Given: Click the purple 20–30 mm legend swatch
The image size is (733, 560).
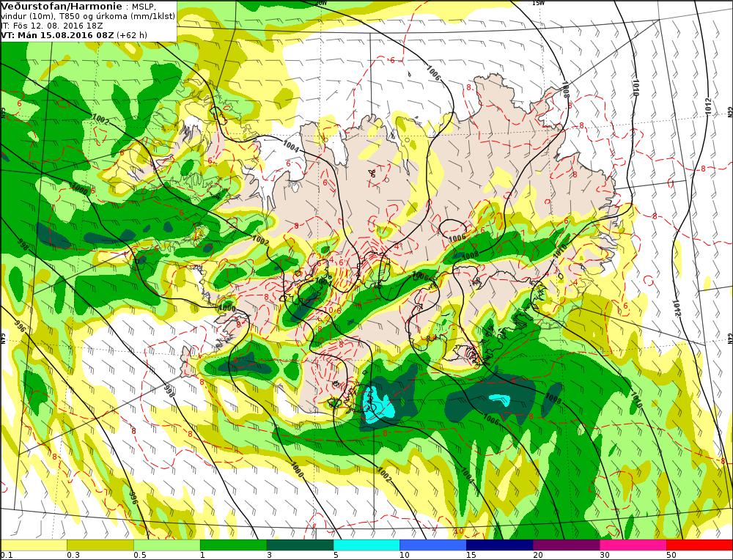Looking at the screenshot, I should tap(566, 545).
